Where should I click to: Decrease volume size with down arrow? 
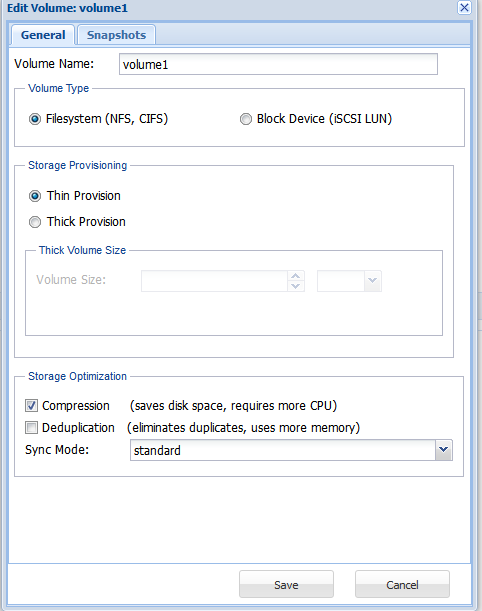pos(296,286)
